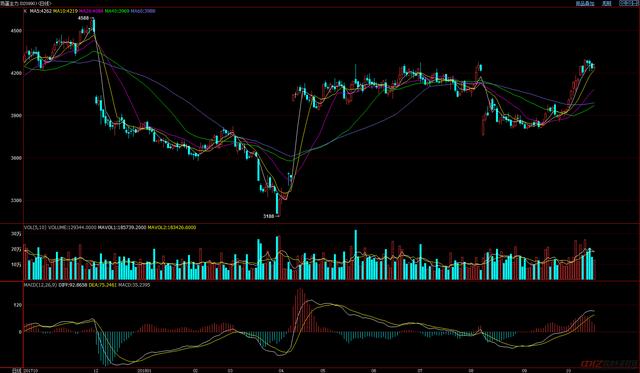Click the chart title at top left
The height and width of the screenshot is (373, 640).
pos(26,3)
